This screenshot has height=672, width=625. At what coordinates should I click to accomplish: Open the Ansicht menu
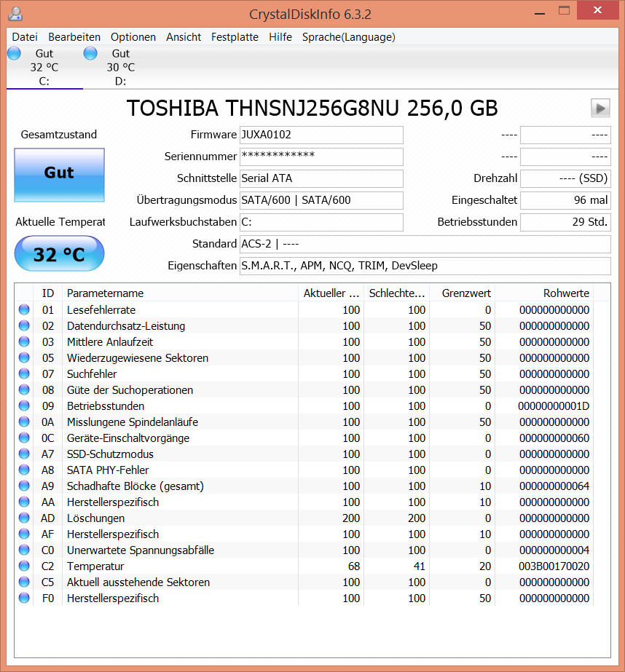pos(184,37)
